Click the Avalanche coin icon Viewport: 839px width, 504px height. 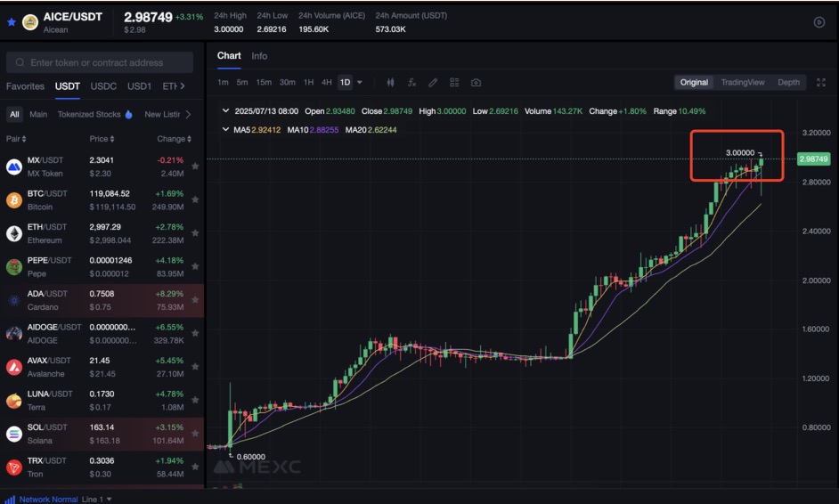[x=14, y=367]
